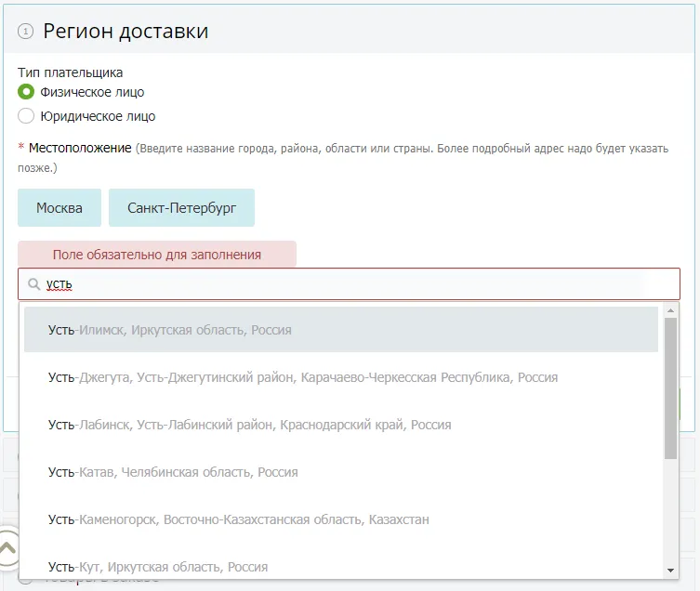Click the scrollbar up arrow
The image size is (700, 591).
(671, 309)
